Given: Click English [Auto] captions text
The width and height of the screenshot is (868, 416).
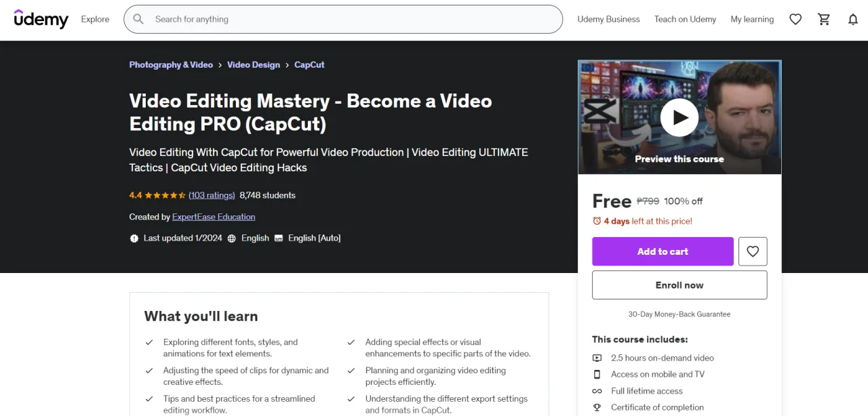Looking at the screenshot, I should tap(315, 238).
